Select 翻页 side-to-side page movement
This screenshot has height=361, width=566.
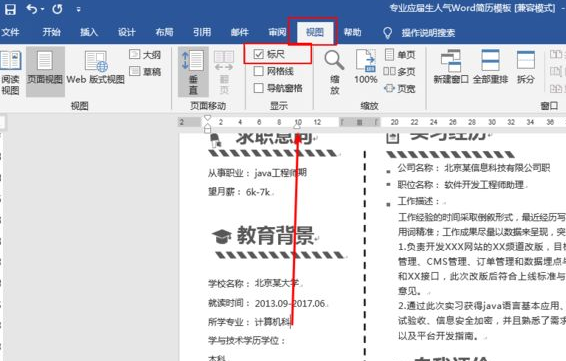(224, 71)
